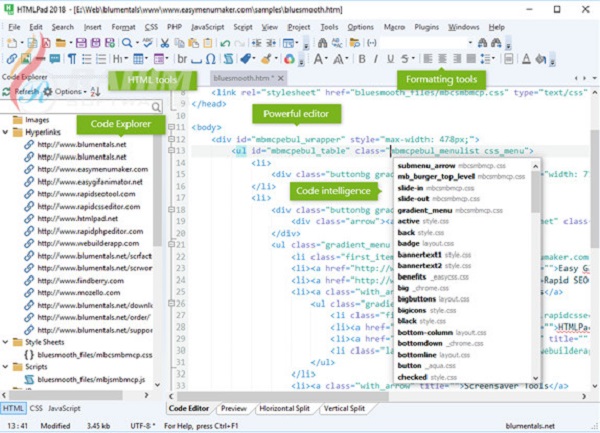Open the JavaScript menu
Viewport: 600px width, 433px height.
pos(207,27)
